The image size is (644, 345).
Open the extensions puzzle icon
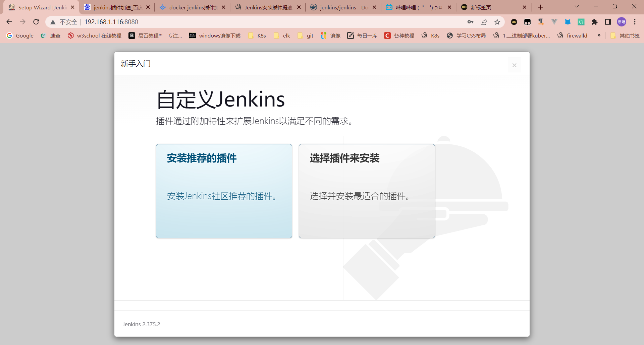[594, 22]
